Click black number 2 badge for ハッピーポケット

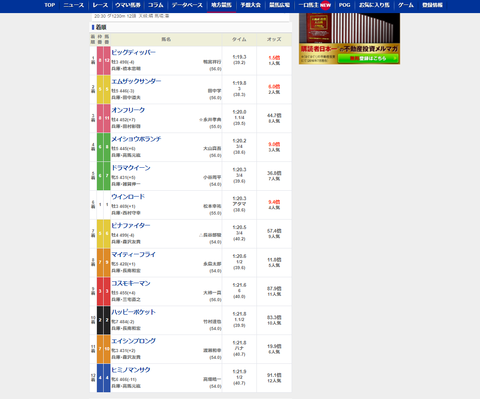[107, 320]
